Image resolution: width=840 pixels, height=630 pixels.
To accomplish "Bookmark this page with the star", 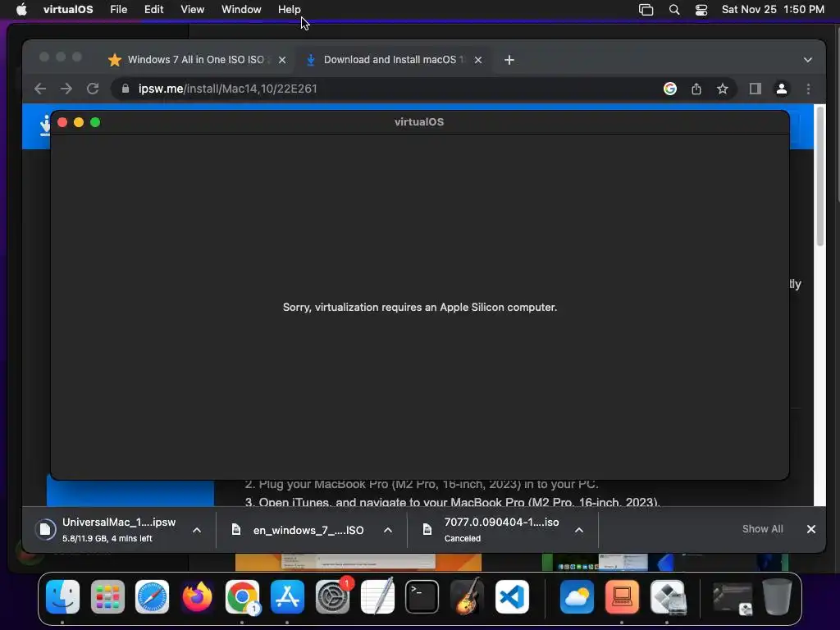I will 723,89.
